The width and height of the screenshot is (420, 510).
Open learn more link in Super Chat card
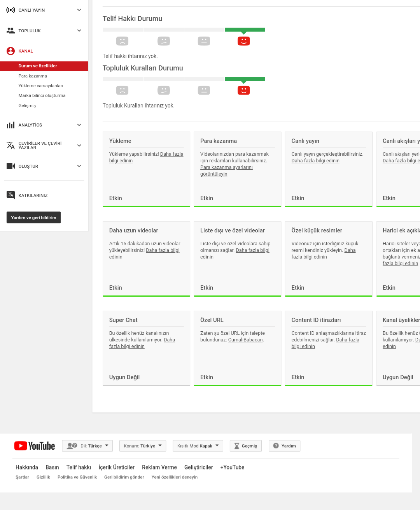[142, 343]
